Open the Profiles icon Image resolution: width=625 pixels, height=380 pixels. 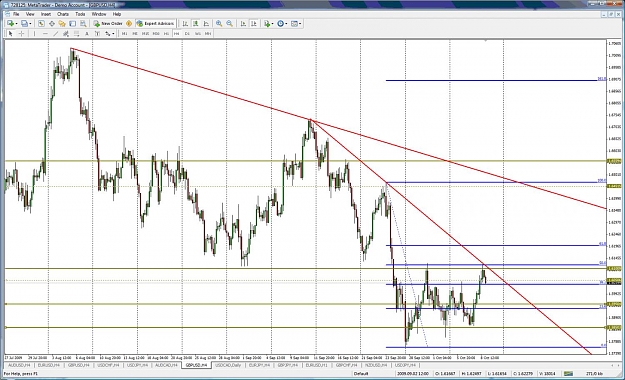(x=24, y=24)
